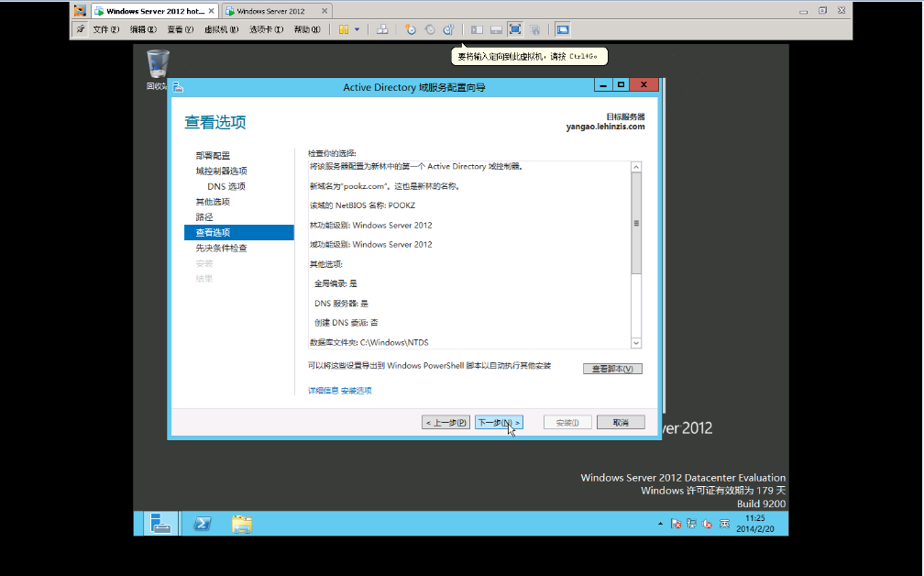
Task: Click the network tray icon
Action: [x=692, y=524]
